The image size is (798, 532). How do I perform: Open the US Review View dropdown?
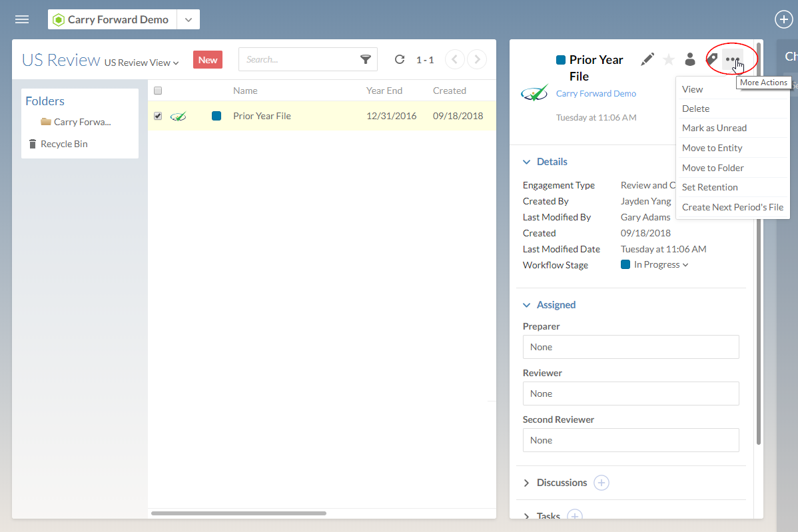pyautogui.click(x=141, y=63)
